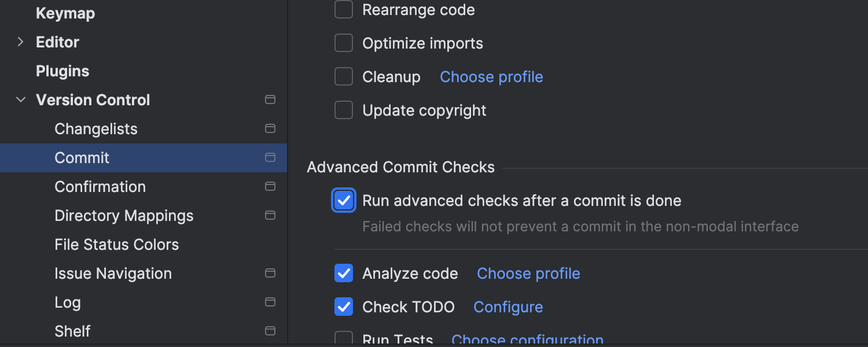
Task: Disable Run advanced checks after commit
Action: tap(344, 201)
